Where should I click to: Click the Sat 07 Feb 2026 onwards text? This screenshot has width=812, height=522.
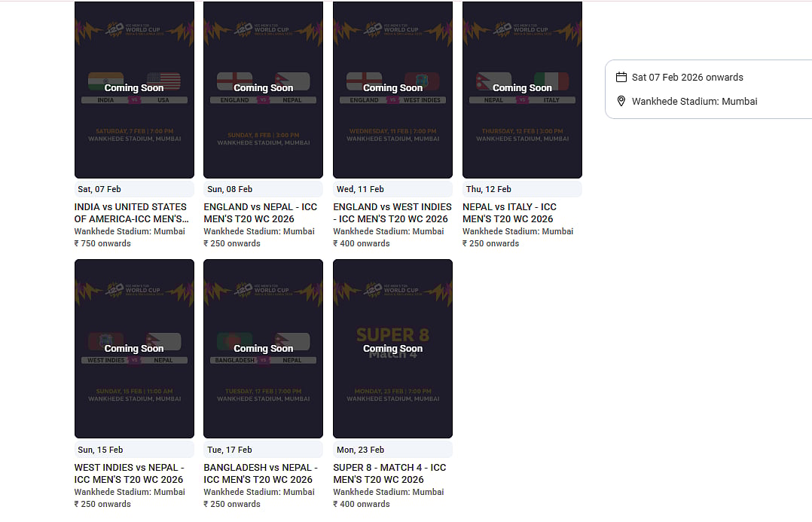coord(687,77)
